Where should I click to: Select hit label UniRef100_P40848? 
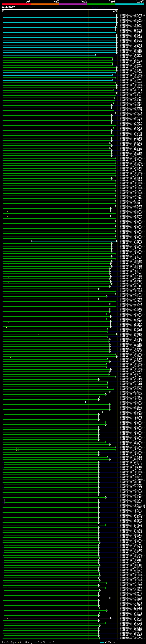point(131,95)
